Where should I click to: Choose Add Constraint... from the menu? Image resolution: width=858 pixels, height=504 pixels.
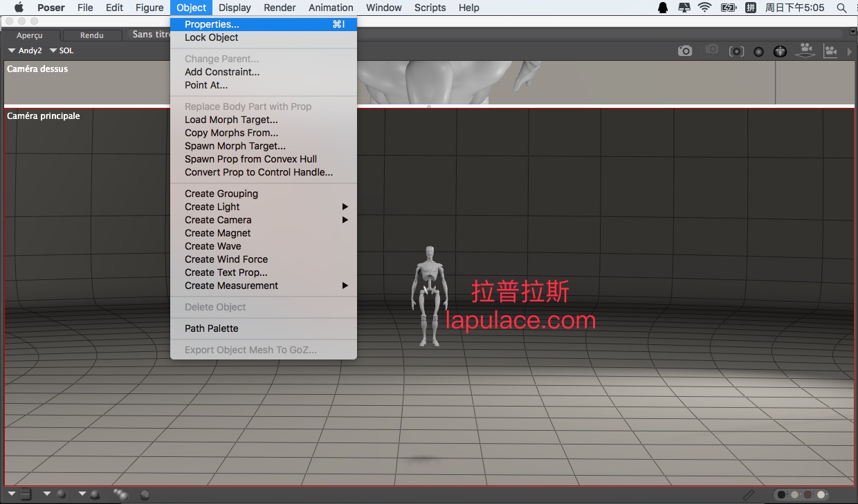click(x=264, y=72)
